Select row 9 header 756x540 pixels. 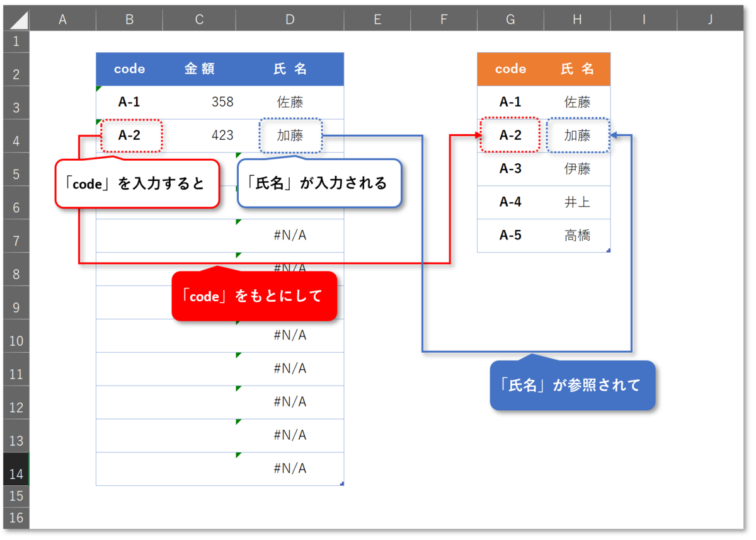[x=16, y=303]
